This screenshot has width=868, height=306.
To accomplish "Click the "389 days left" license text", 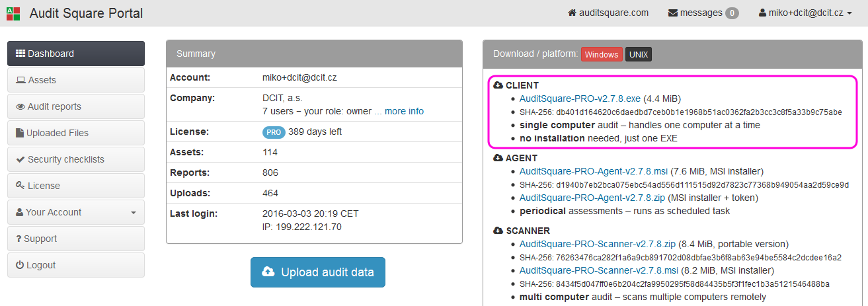I will pyautogui.click(x=315, y=132).
